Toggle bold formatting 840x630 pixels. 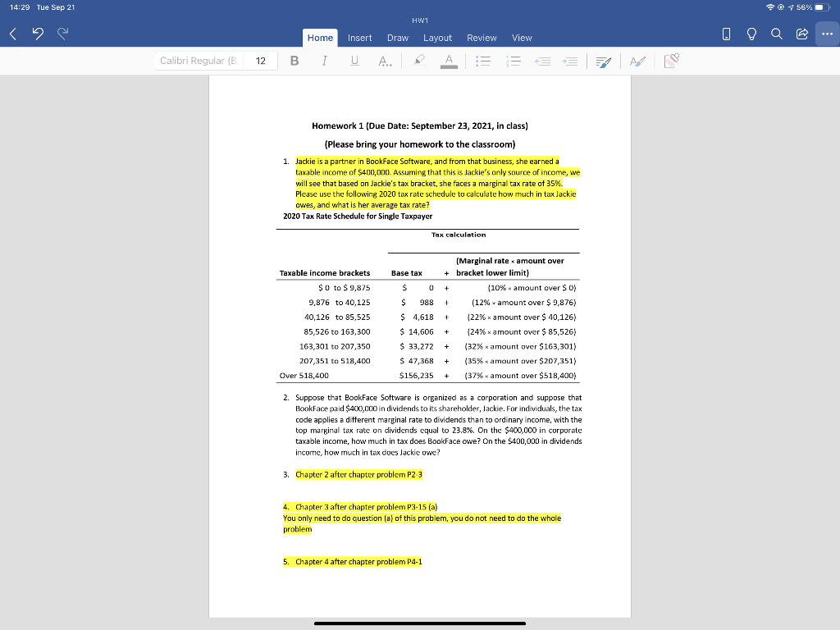coord(294,61)
